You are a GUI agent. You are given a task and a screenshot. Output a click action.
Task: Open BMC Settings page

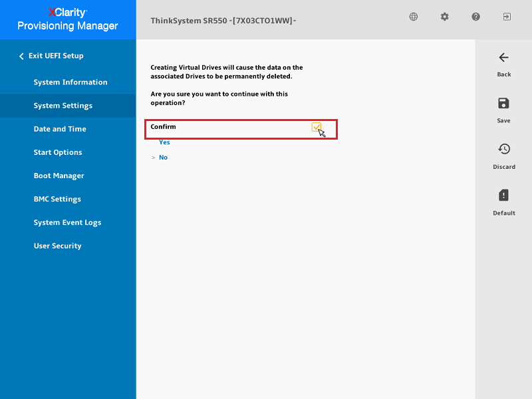(x=57, y=199)
